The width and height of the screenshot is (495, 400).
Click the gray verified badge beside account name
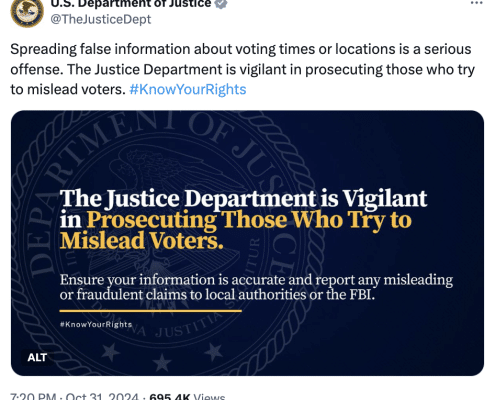click(221, 4)
